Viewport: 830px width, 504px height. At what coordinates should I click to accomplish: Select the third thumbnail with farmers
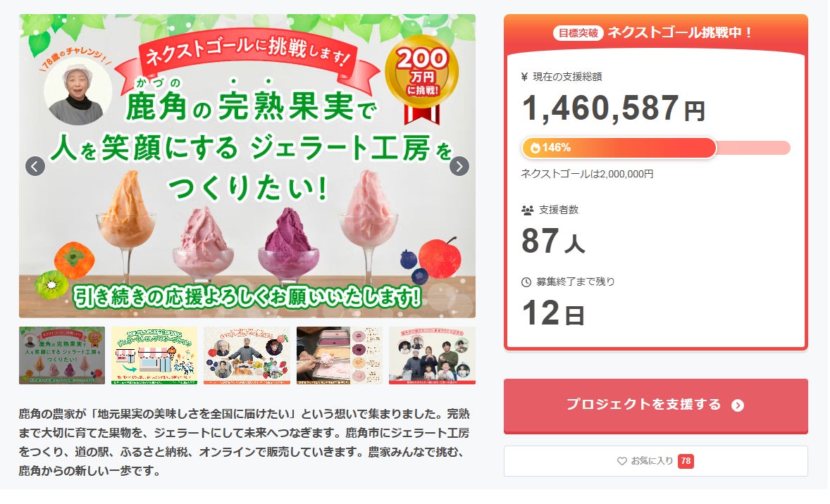pyautogui.click(x=247, y=355)
